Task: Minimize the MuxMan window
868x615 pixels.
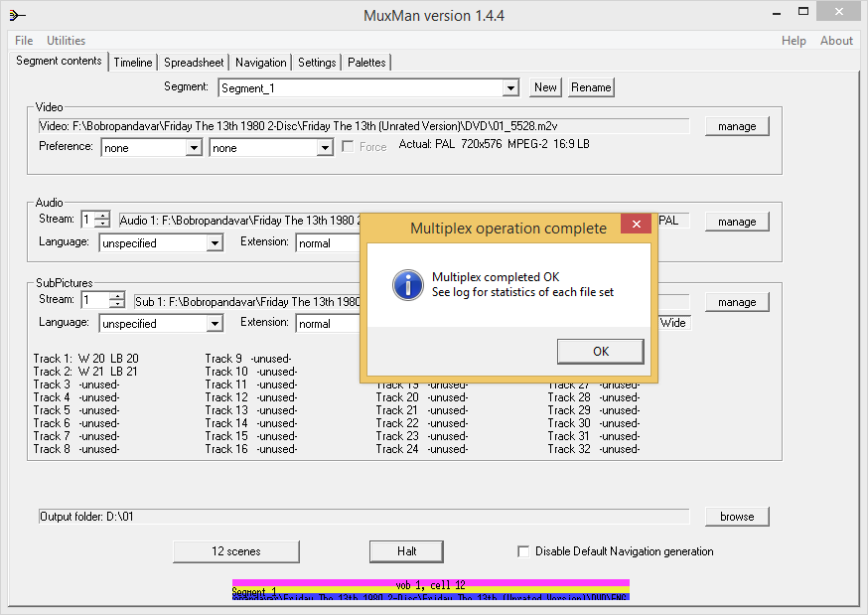Action: point(777,12)
